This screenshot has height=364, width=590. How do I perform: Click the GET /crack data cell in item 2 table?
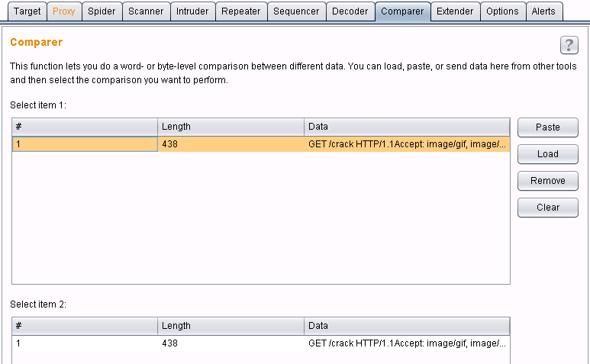(x=407, y=343)
